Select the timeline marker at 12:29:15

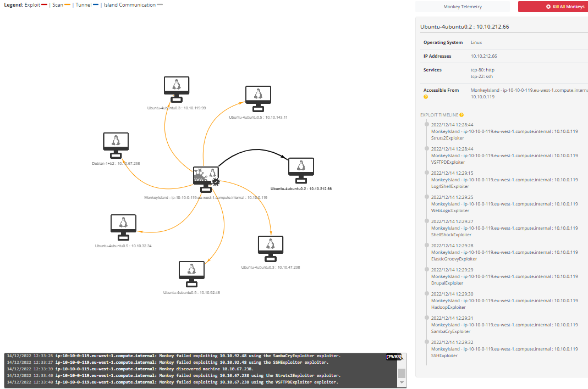click(x=427, y=173)
